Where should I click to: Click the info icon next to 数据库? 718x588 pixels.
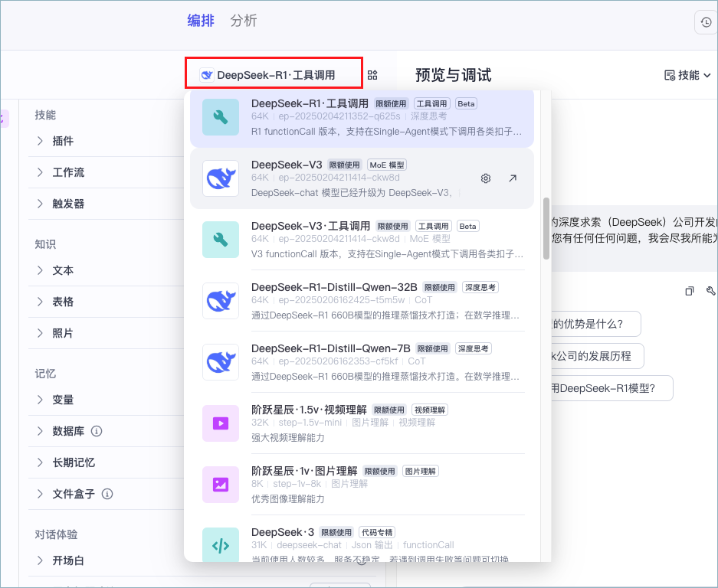(x=96, y=431)
